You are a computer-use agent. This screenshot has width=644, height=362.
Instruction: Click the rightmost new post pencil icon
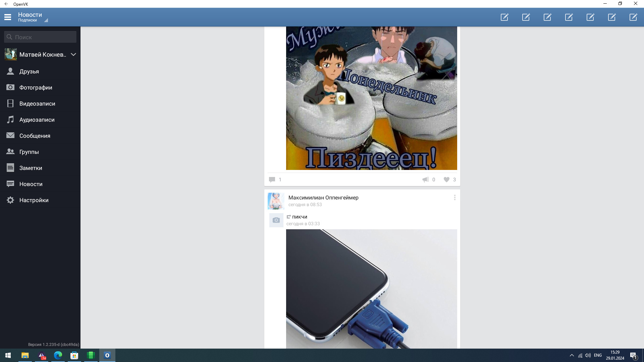[633, 17]
